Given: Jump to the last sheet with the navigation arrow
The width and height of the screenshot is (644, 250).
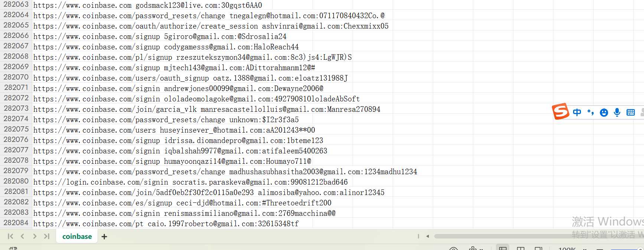Looking at the screenshot, I should (47, 236).
